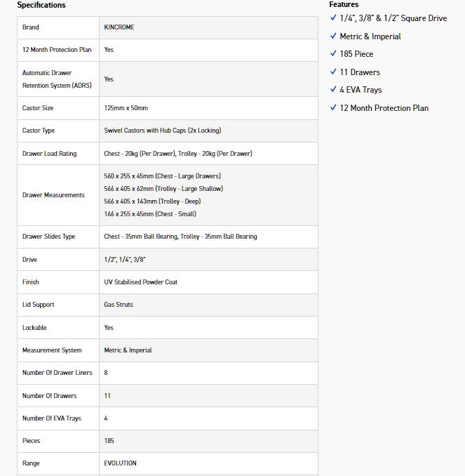Select the Trolley - Deep drawer measurement line
The height and width of the screenshot is (476, 465).
click(x=153, y=201)
